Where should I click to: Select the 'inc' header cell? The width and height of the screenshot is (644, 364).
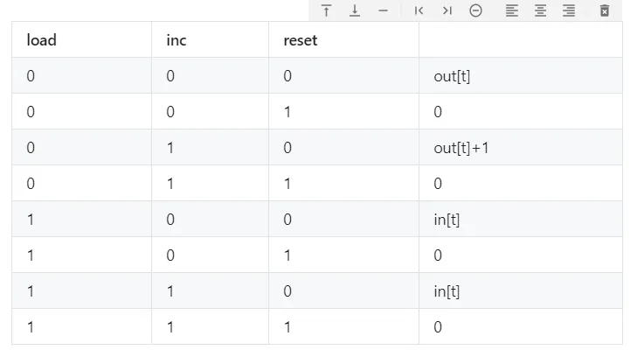click(x=210, y=40)
